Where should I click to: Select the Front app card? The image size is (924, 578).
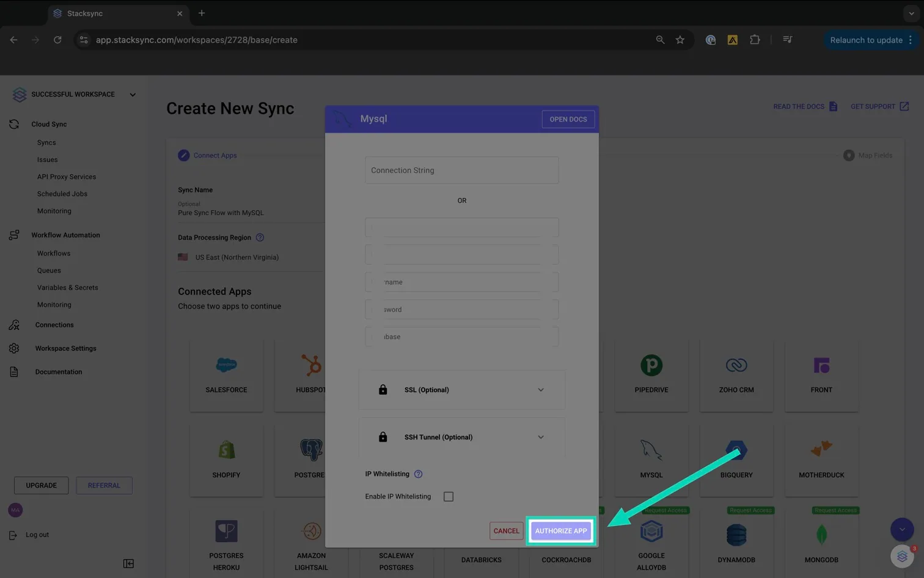pyautogui.click(x=821, y=375)
